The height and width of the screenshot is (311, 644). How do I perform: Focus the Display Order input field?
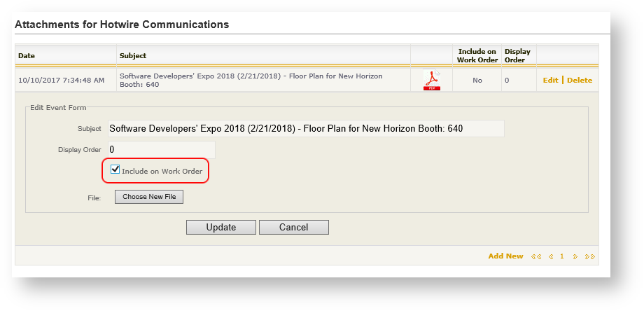pos(160,150)
